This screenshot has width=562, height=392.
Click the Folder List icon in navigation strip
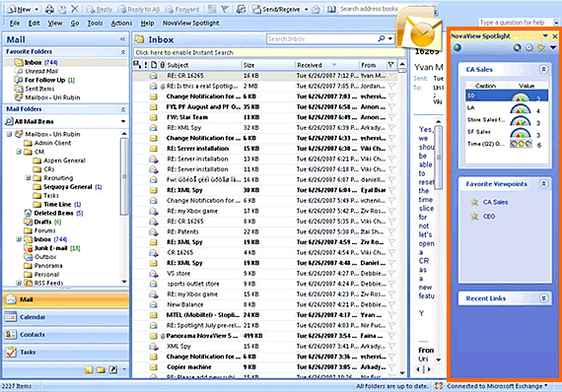tap(102, 369)
